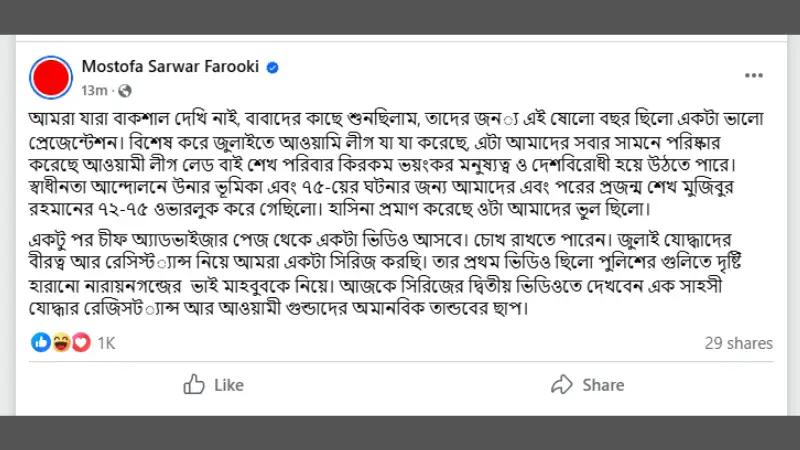The image size is (800, 450).
Task: Click the blue thumbs-up reaction icon
Action: click(x=41, y=342)
